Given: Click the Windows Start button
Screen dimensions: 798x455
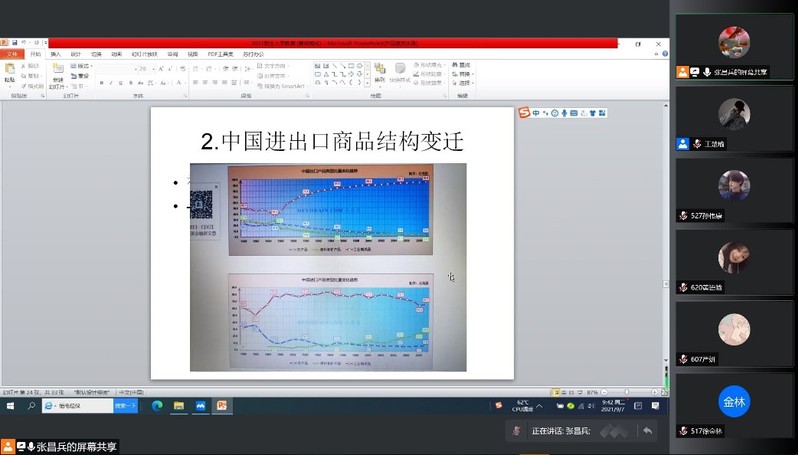Looking at the screenshot, I should tap(11, 406).
